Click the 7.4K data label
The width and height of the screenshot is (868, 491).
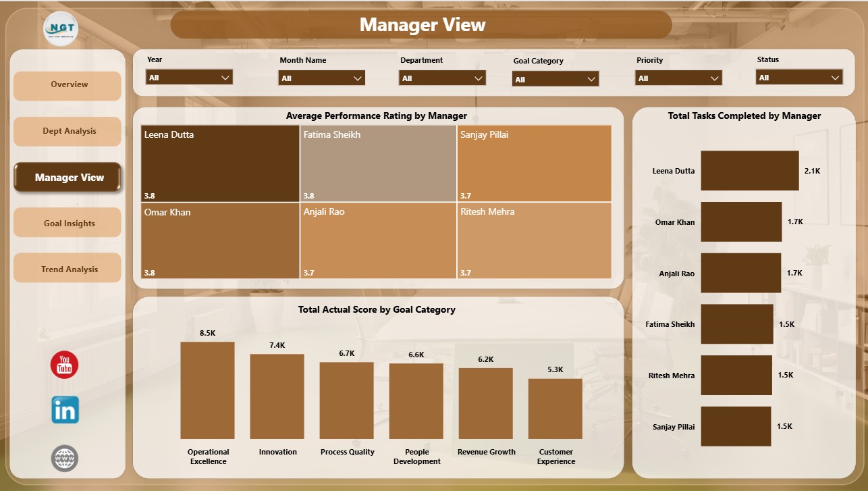pos(277,345)
